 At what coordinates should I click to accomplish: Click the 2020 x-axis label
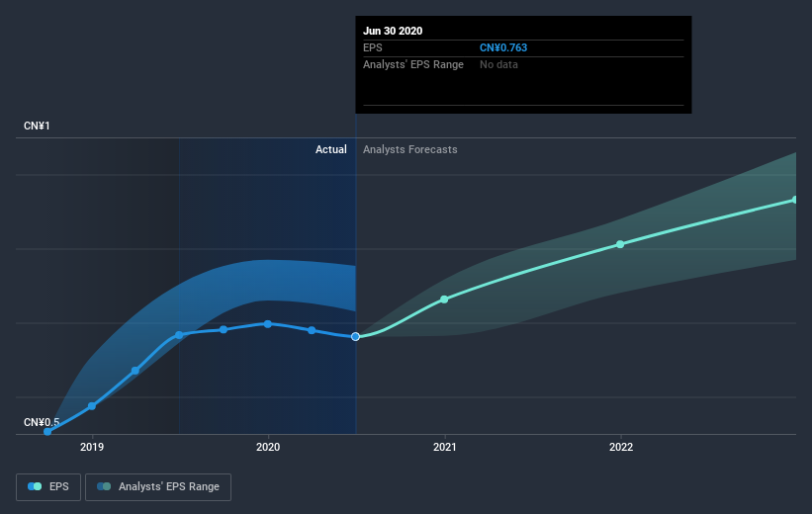(x=268, y=447)
